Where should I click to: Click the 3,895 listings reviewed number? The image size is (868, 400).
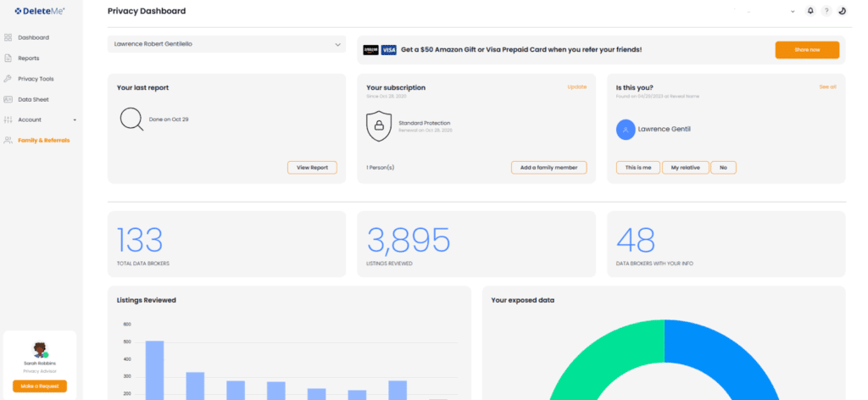coord(409,240)
